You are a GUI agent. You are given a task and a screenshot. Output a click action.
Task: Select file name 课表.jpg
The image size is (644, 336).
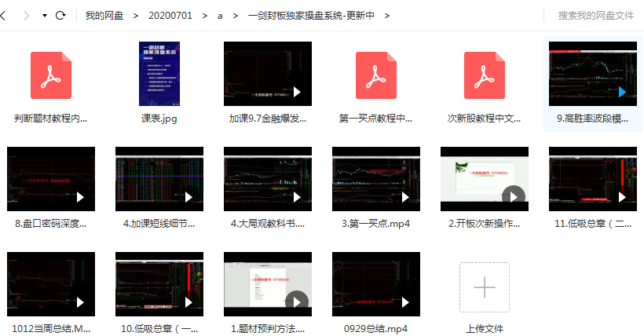coord(159,119)
